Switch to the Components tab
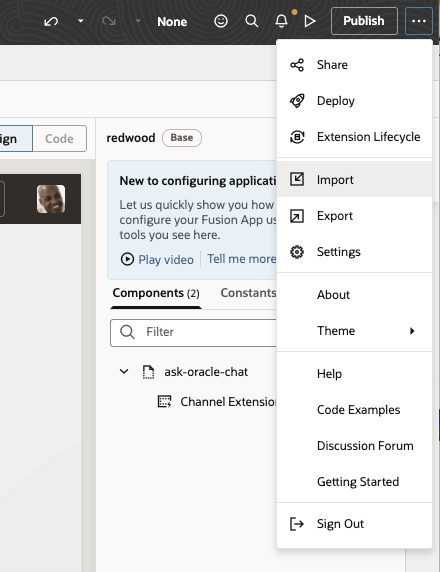 (x=156, y=293)
